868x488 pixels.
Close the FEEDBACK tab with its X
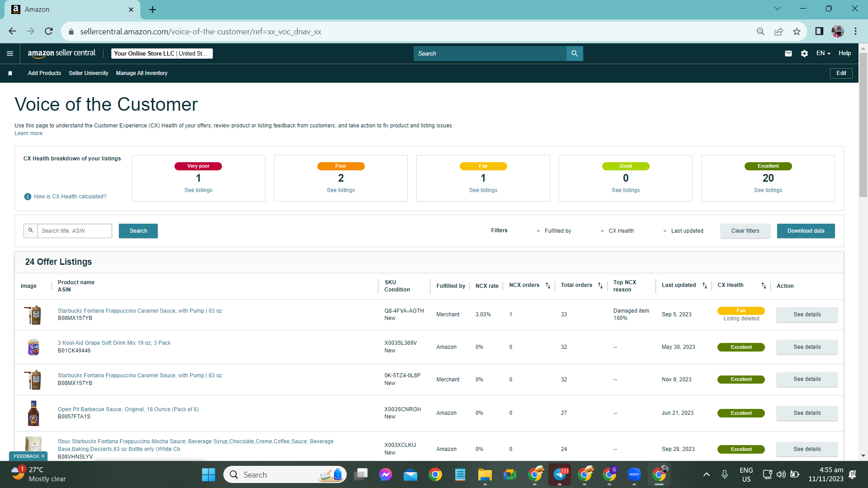(43, 456)
